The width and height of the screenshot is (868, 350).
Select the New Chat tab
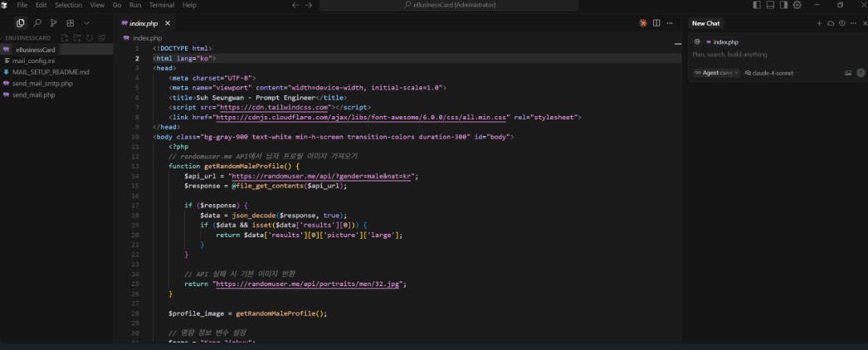point(706,23)
